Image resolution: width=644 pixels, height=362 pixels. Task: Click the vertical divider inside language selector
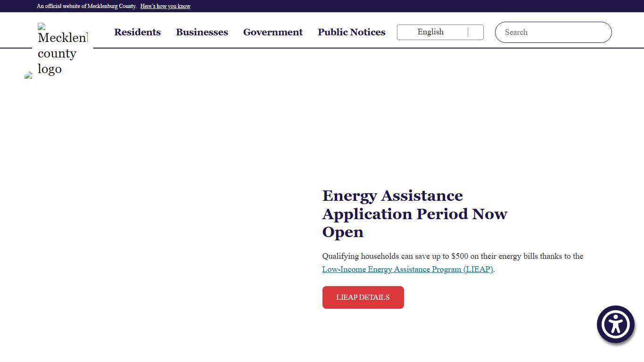(x=468, y=32)
